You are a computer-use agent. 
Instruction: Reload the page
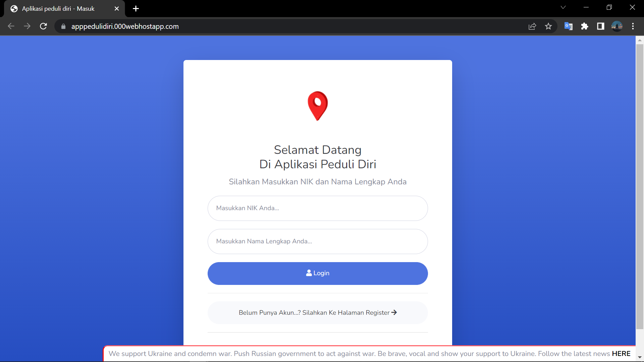[43, 26]
